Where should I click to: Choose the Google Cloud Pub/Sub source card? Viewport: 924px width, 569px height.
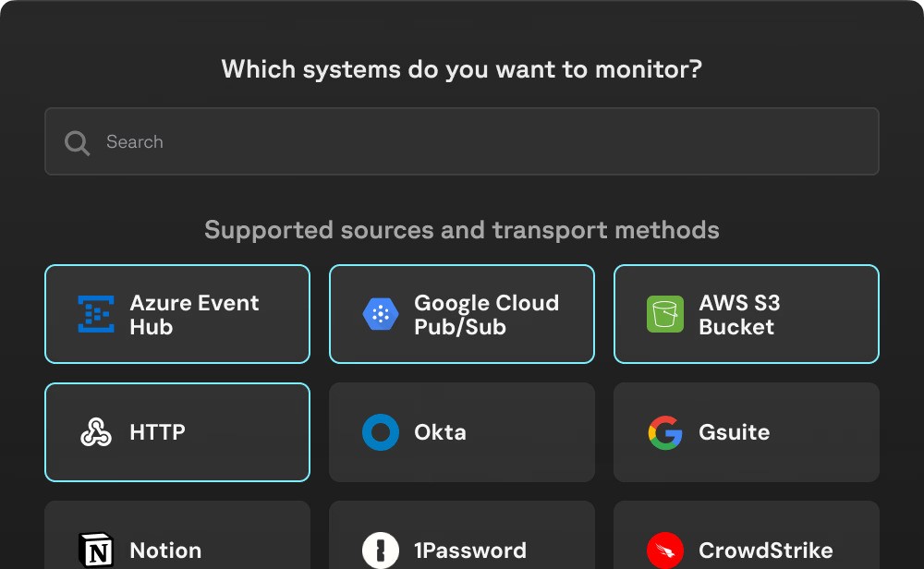coord(461,314)
